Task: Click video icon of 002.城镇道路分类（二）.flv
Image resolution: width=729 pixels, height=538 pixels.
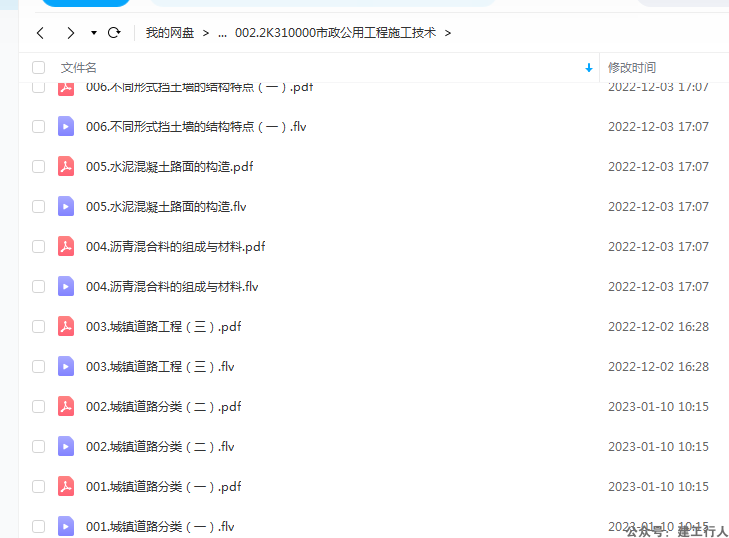Action: (66, 446)
